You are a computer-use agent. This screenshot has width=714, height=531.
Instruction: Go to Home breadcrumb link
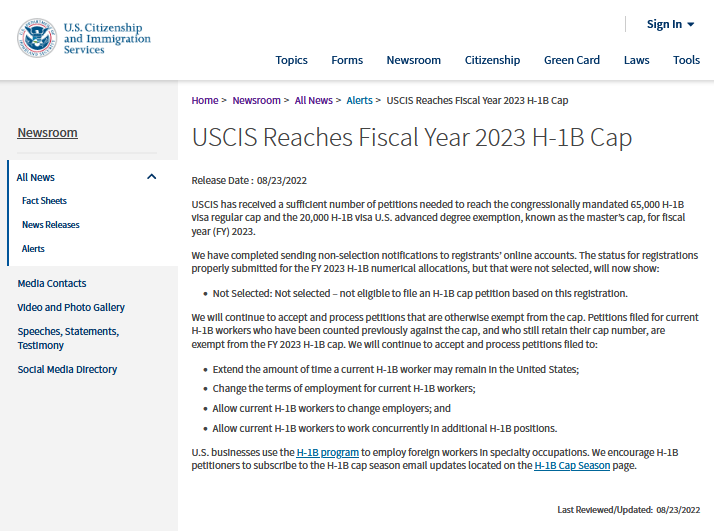click(205, 101)
